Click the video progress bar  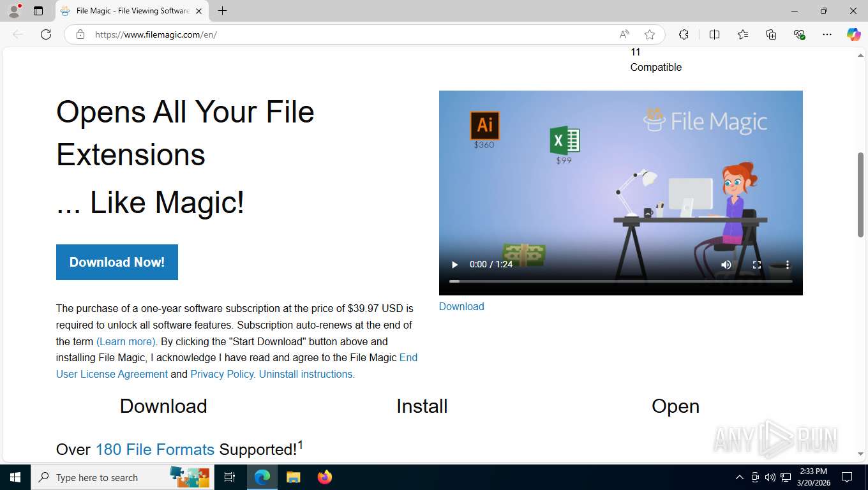620,281
